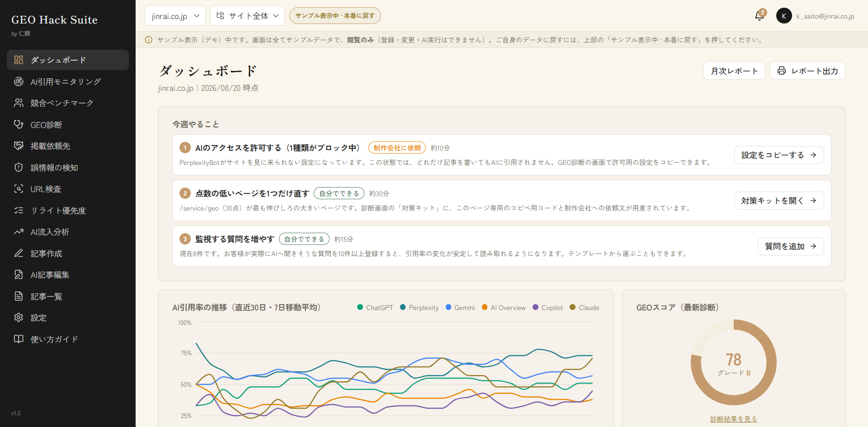
Task: Click task title 点数の低いページを1つだけ直す
Action: pyautogui.click(x=252, y=193)
